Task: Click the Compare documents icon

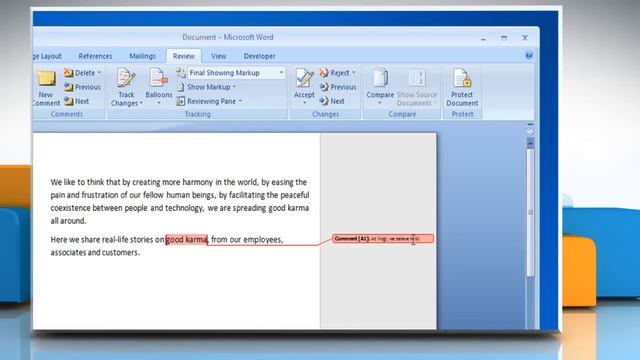Action: coord(380,78)
